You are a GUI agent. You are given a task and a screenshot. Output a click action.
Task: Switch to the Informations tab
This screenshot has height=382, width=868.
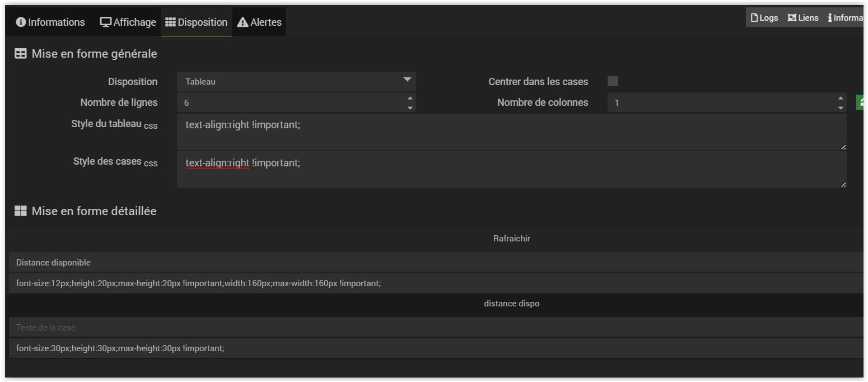tap(50, 22)
